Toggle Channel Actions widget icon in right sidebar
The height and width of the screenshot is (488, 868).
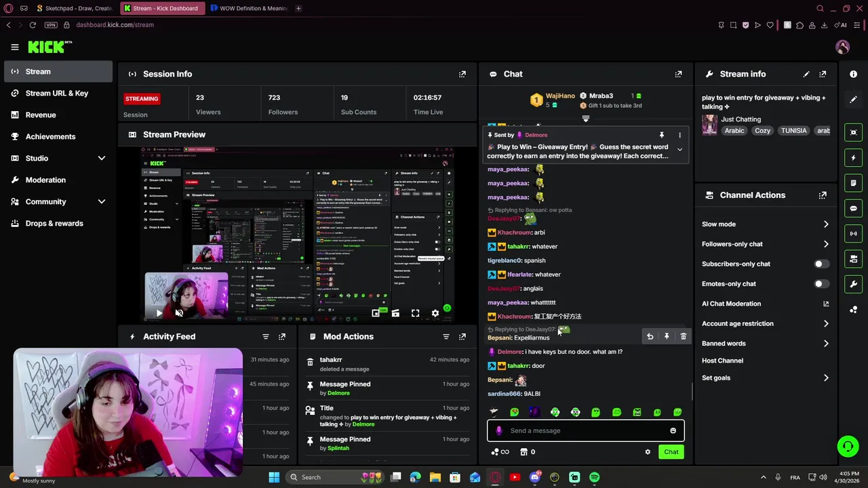[854, 259]
